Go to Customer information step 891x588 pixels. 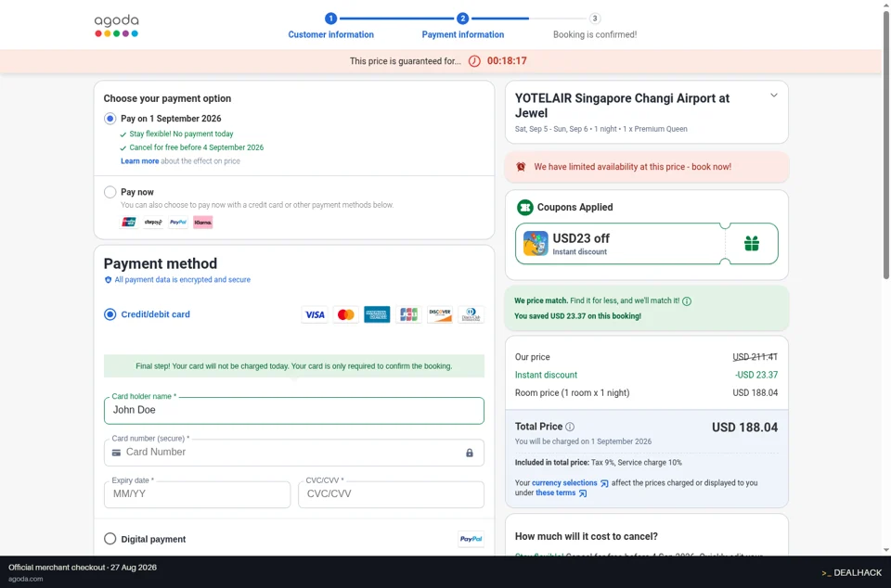pyautogui.click(x=330, y=34)
